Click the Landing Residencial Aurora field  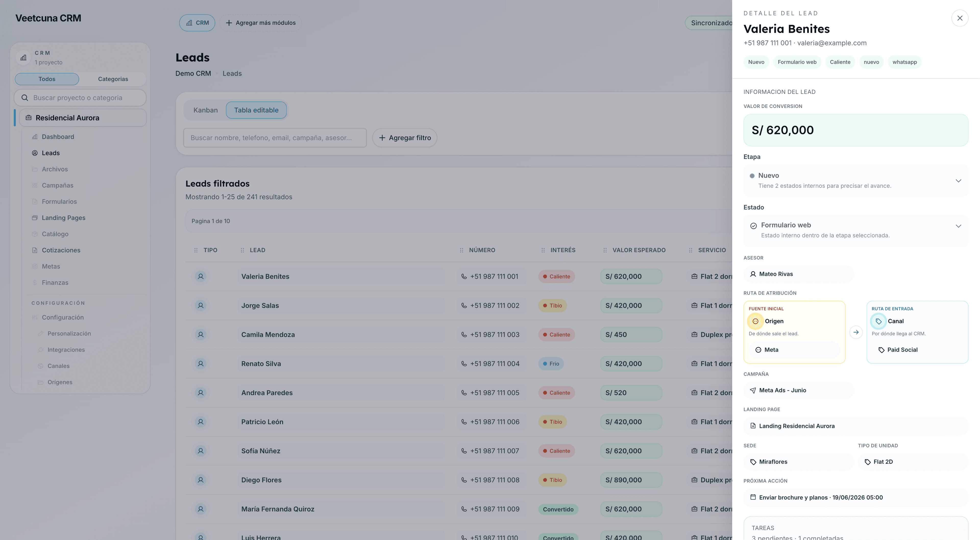[x=856, y=426]
